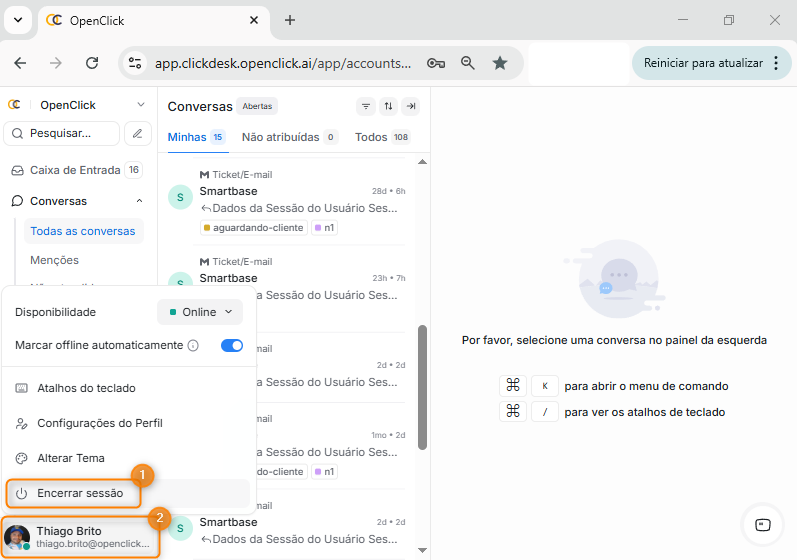Collapse the Conversas sidebar section
The width and height of the screenshot is (797, 560).
coord(139,201)
